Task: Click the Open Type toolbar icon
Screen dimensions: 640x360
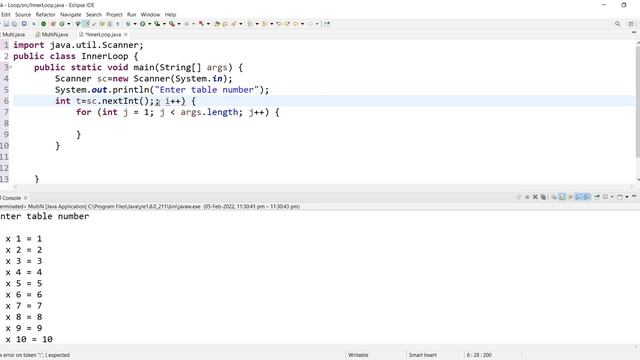Action: [217, 24]
